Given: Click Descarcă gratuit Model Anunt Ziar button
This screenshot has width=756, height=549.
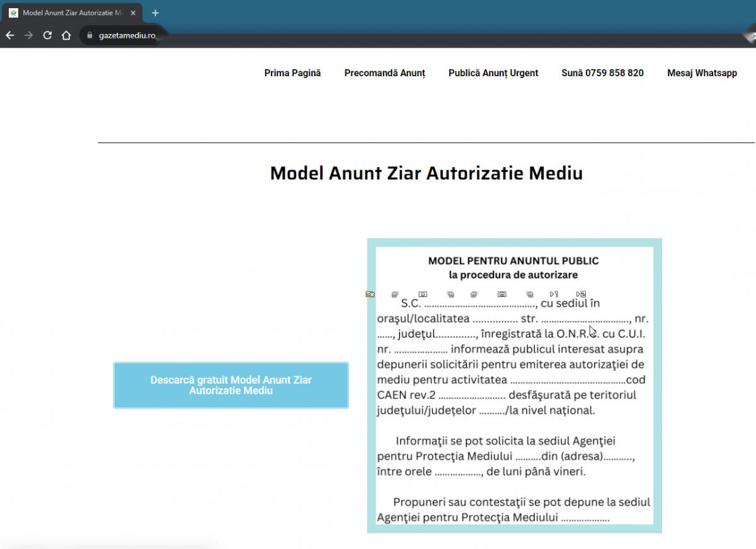Looking at the screenshot, I should tap(231, 385).
